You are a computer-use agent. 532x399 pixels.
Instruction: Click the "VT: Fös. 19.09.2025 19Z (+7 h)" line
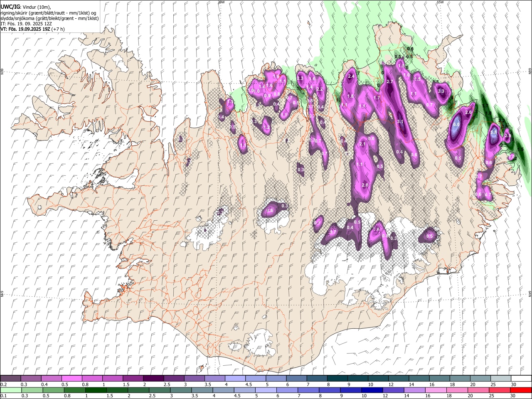[32, 29]
